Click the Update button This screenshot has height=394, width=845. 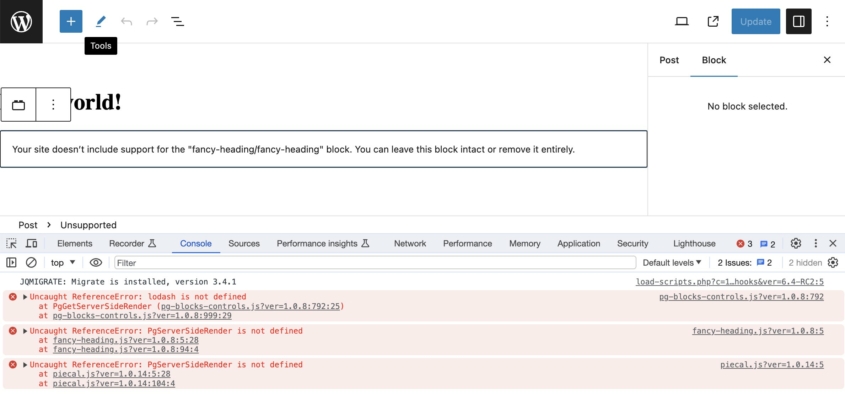click(x=756, y=22)
